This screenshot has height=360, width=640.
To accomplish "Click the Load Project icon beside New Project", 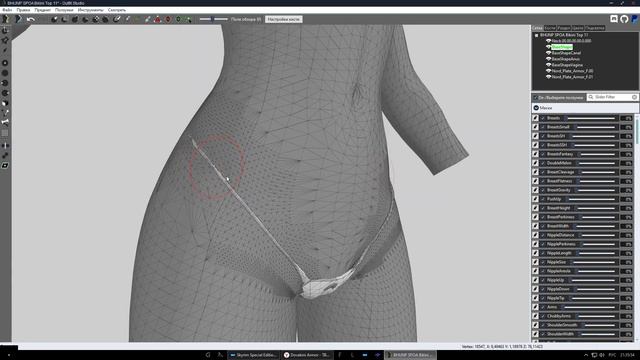I will click(18, 19).
